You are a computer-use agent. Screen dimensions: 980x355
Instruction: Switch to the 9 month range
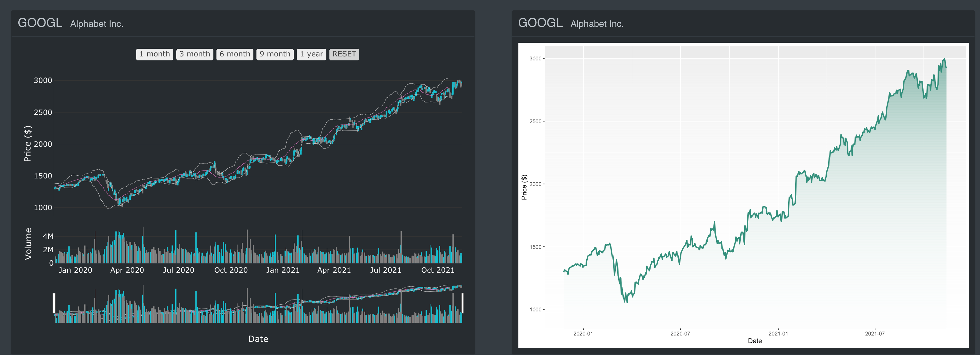pos(275,54)
